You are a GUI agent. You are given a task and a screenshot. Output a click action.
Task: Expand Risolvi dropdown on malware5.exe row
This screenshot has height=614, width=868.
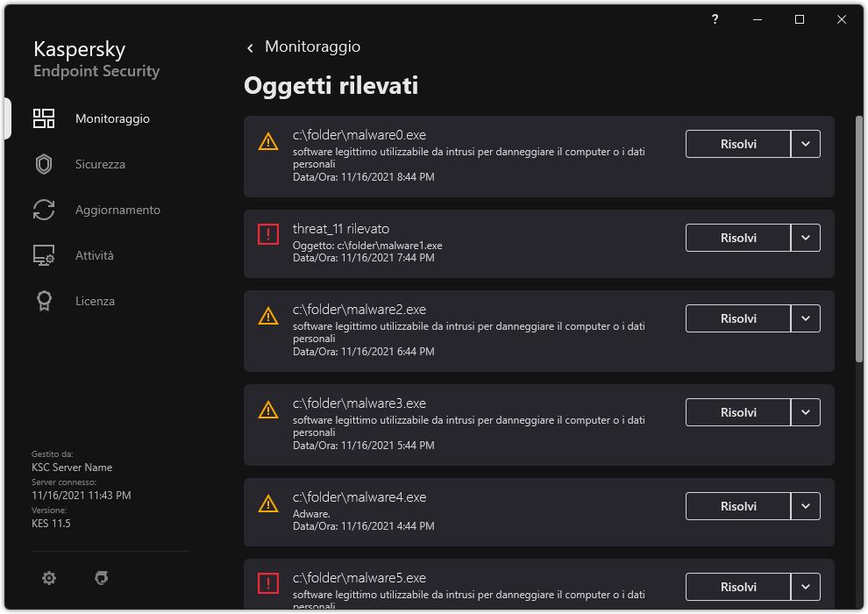pyautogui.click(x=806, y=587)
